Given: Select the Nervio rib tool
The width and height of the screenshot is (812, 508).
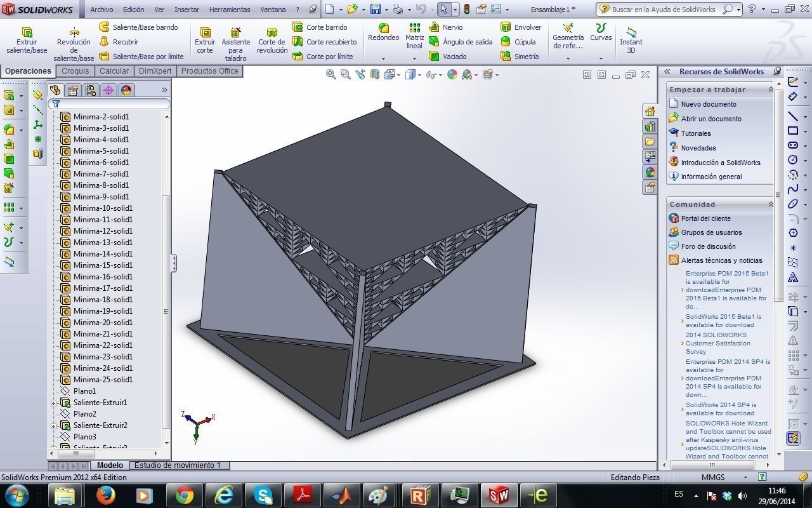Looking at the screenshot, I should (446, 27).
